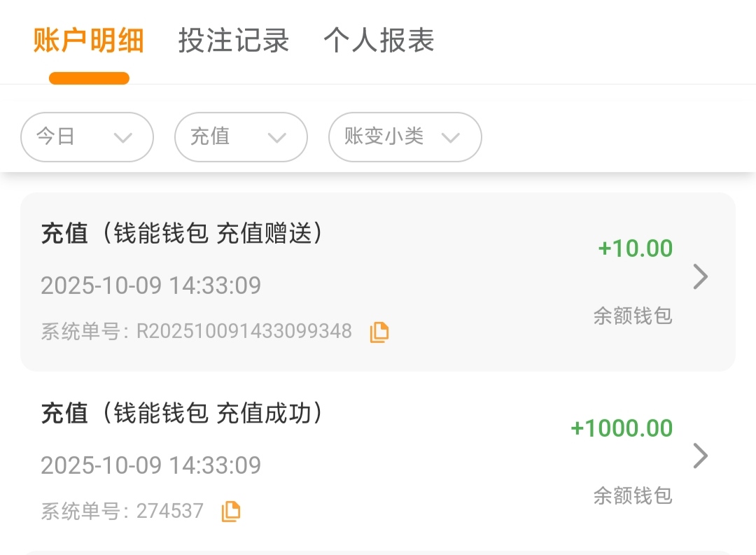Expand the 今日 date filter dropdown
Image resolution: width=756 pixels, height=555 pixels.
tap(87, 137)
